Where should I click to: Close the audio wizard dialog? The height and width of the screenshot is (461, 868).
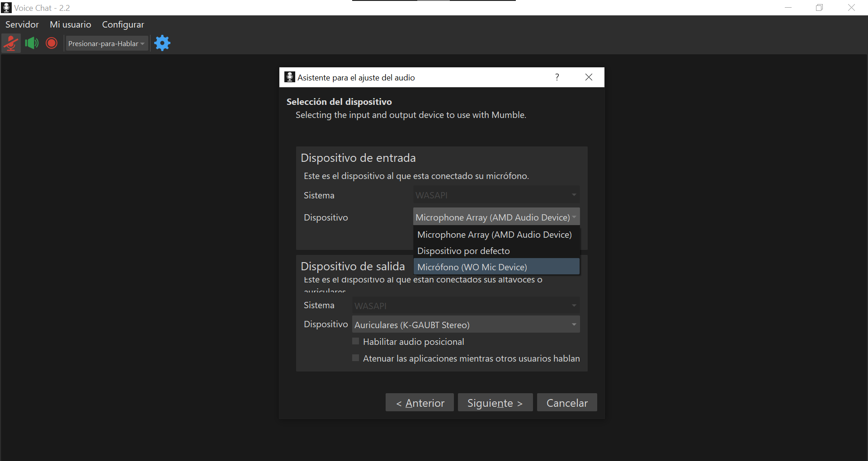tap(589, 77)
